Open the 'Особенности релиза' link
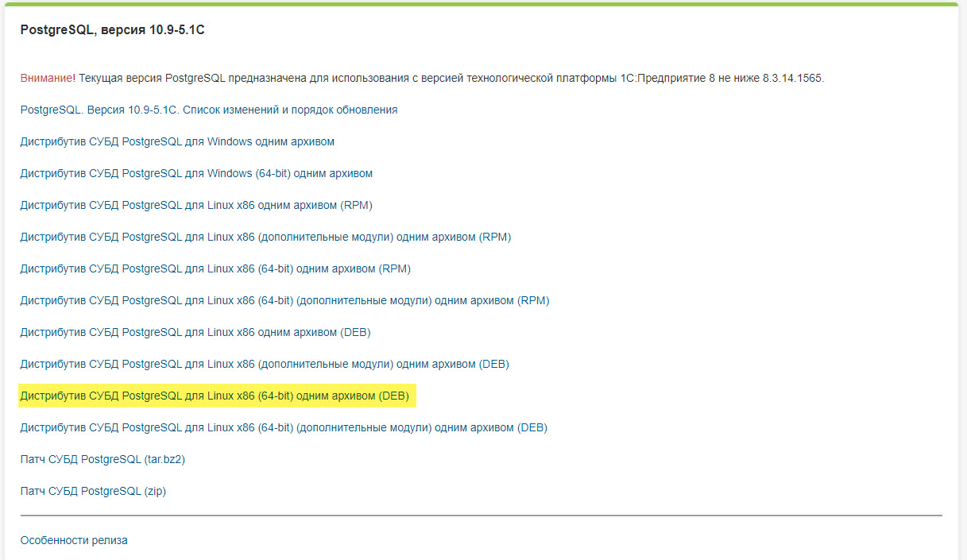Image resolution: width=967 pixels, height=560 pixels. [x=74, y=540]
